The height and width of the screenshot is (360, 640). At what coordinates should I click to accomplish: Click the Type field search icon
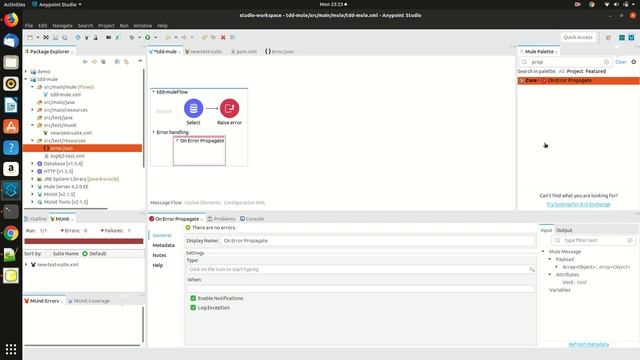531,269
